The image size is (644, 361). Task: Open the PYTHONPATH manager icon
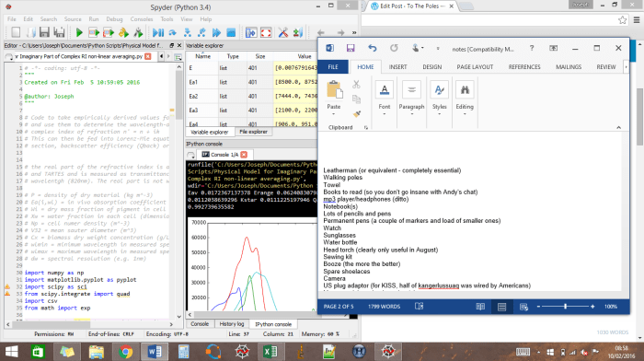(298, 32)
